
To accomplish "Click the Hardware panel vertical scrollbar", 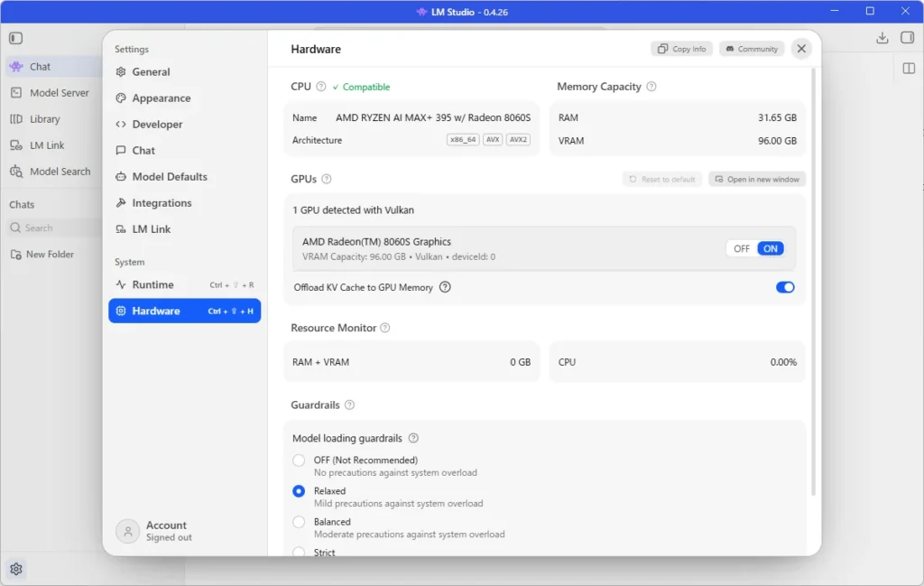I will pos(814,282).
